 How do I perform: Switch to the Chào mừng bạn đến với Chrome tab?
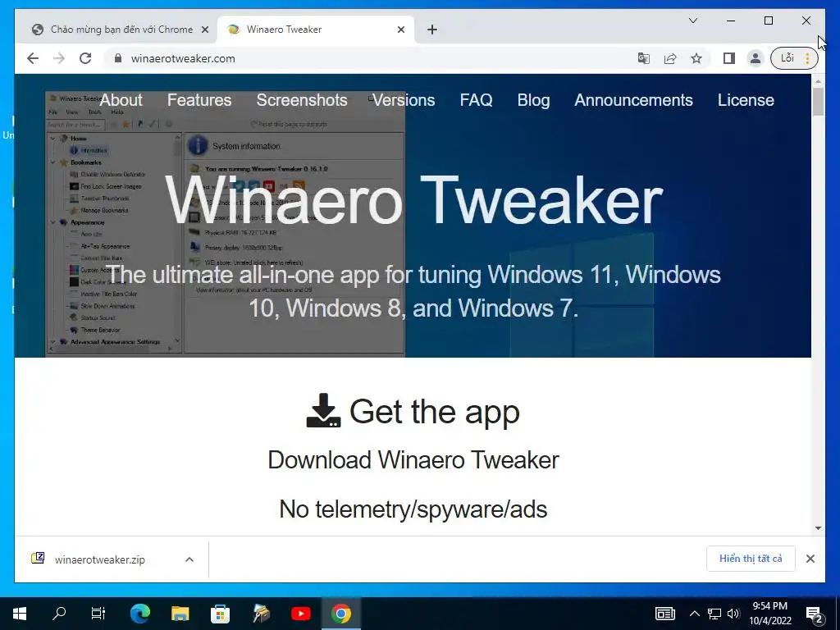click(x=121, y=30)
